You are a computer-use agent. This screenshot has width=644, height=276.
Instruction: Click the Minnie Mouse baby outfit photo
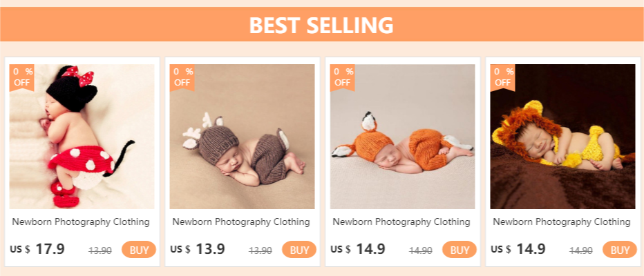[x=82, y=137]
